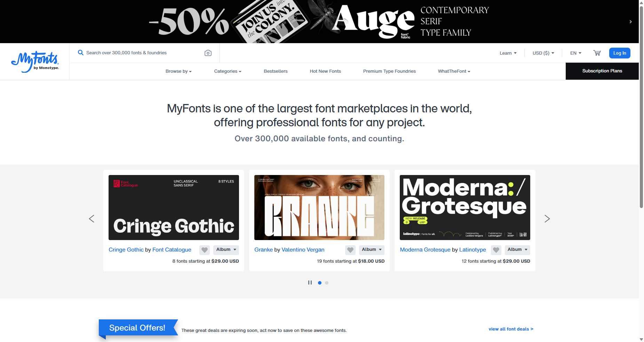Viewport: 644px width, 342px height.
Task: Expand the WhatTheFont menu
Action: click(454, 71)
